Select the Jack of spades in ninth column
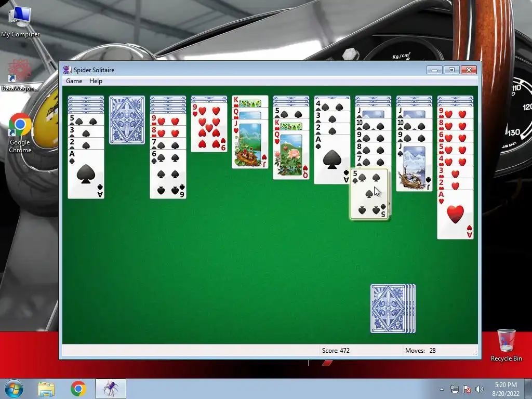532x399 pixels. coord(414,167)
